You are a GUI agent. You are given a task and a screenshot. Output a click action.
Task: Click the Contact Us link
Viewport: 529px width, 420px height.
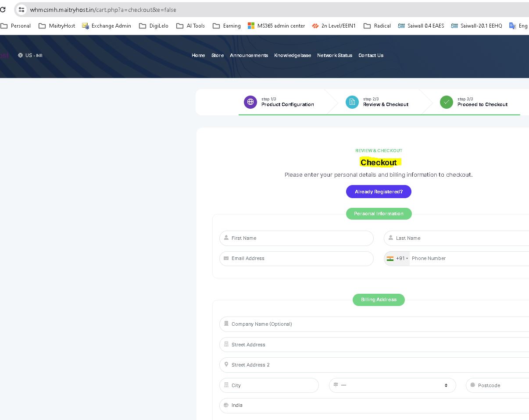371,55
